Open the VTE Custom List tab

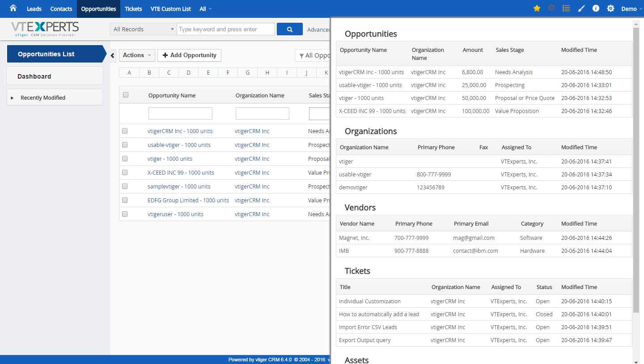(171, 9)
